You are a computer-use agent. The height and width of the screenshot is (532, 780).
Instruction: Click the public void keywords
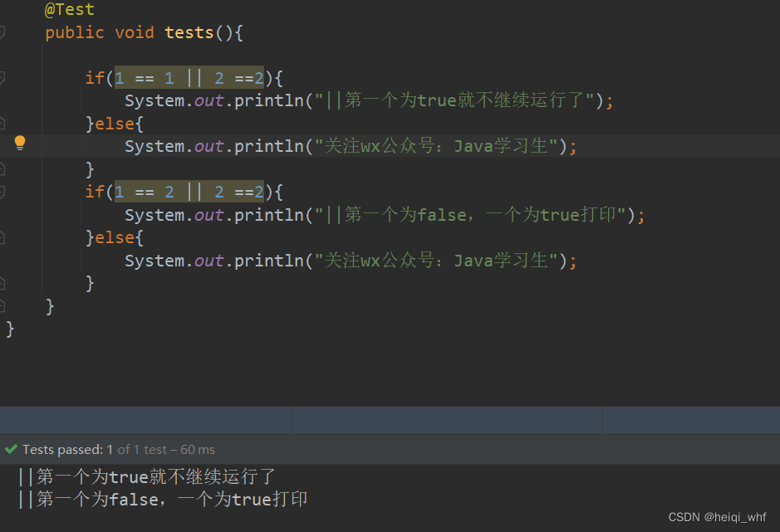(x=100, y=33)
